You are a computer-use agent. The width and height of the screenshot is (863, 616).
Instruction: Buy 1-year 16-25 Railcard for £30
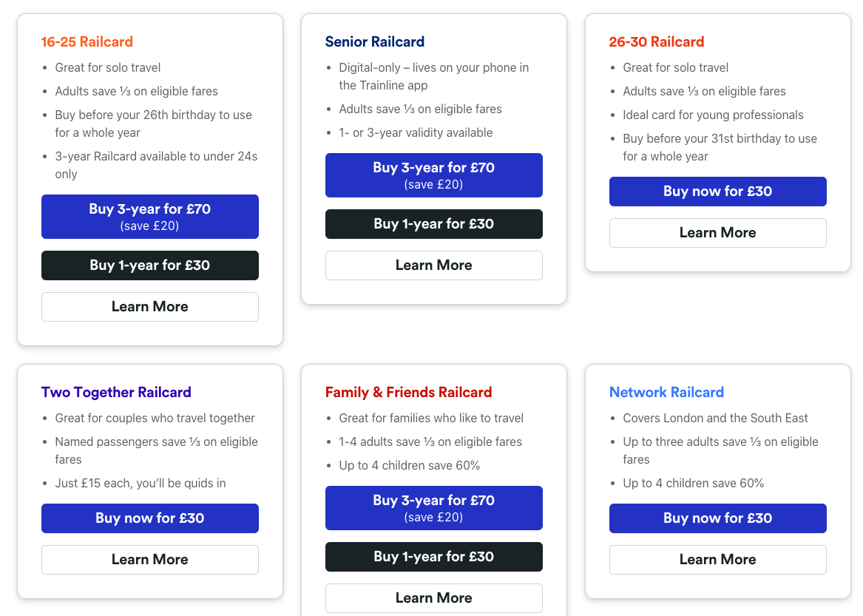pyautogui.click(x=149, y=265)
